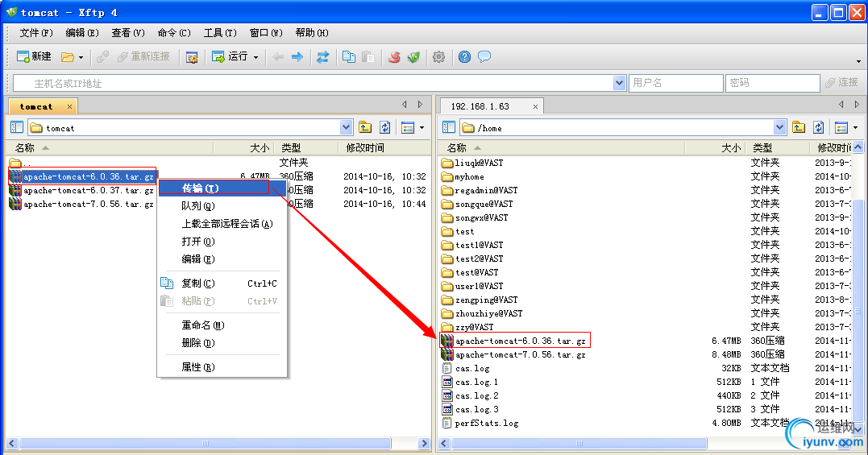Open the 工具(T) menu

pos(220,33)
